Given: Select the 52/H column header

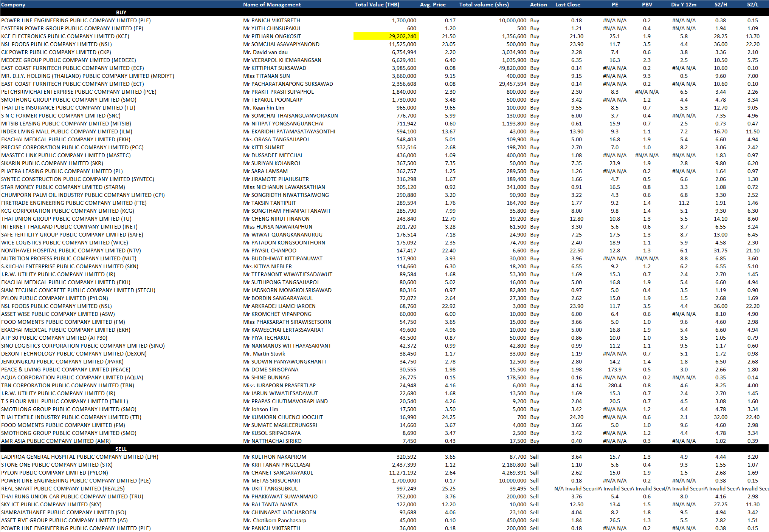Looking at the screenshot, I should pos(721,5).
